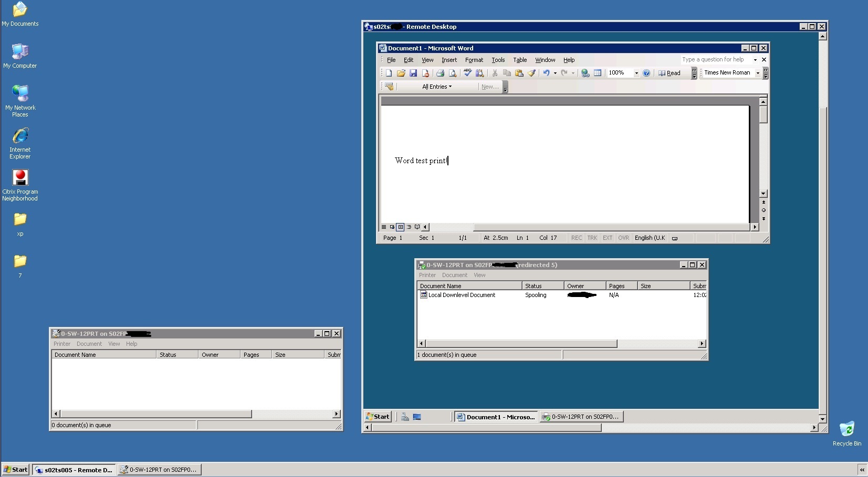Click Select Browse Object button in Word scrollbar
This screenshot has height=477, width=868.
pyautogui.click(x=764, y=210)
